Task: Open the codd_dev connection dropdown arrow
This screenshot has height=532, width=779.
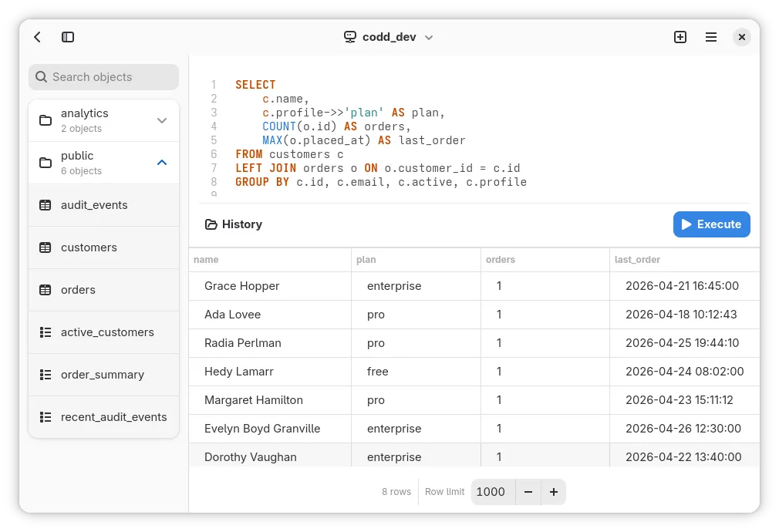Action: [x=429, y=38]
